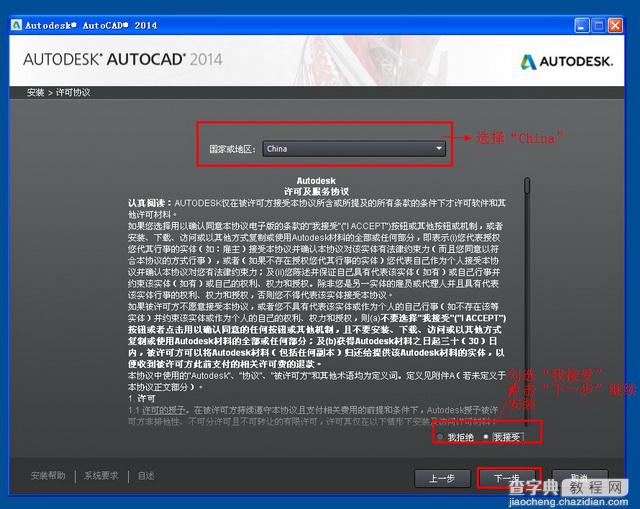Screen dimensions: 640x509
Task: Click the 许可协议 breadcrumb item
Action: [73, 93]
